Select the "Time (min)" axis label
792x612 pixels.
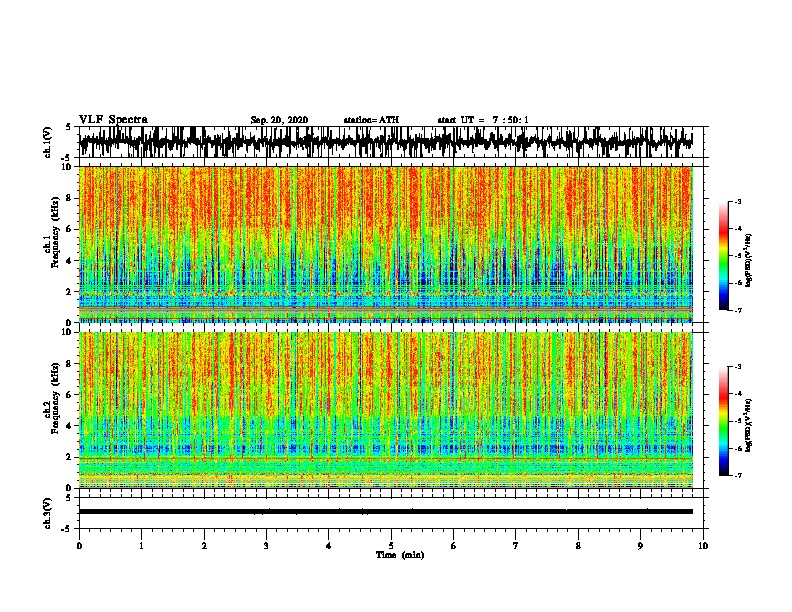(400, 555)
